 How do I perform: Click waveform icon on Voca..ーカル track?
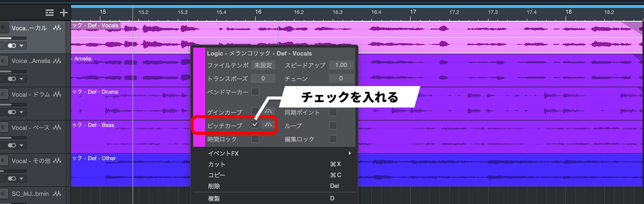pyautogui.click(x=57, y=28)
